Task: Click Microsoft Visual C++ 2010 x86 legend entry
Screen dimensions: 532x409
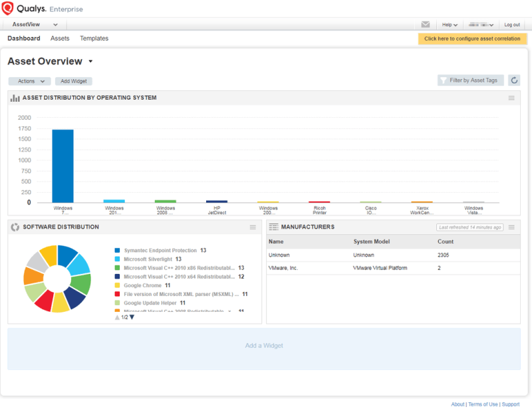Action: pos(180,268)
